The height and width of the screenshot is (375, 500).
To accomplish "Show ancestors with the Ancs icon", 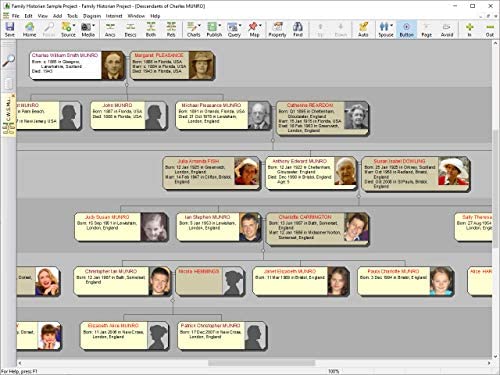I will pyautogui.click(x=110, y=29).
